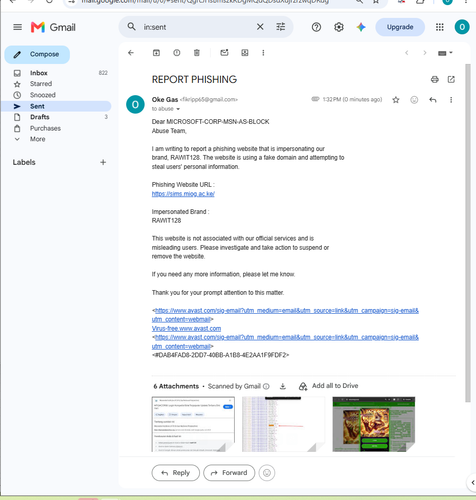
Task: Open the search options filter icon
Action: [x=281, y=27]
